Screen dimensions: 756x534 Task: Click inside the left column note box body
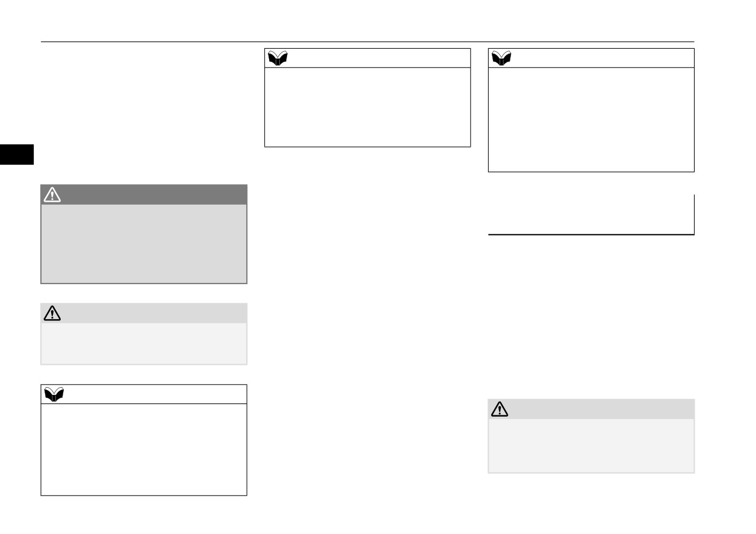144,449
